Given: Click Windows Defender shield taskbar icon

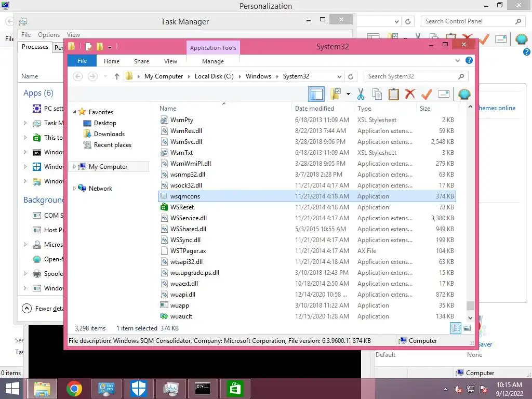Looking at the screenshot, I should [x=138, y=389].
